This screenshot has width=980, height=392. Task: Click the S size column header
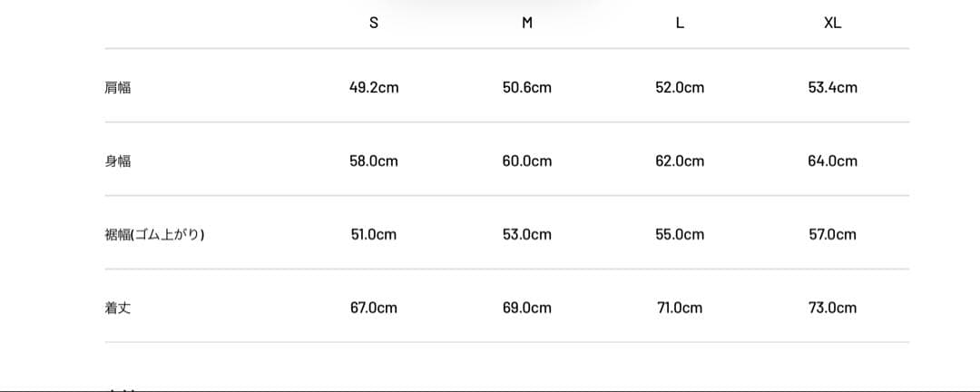[x=374, y=24]
